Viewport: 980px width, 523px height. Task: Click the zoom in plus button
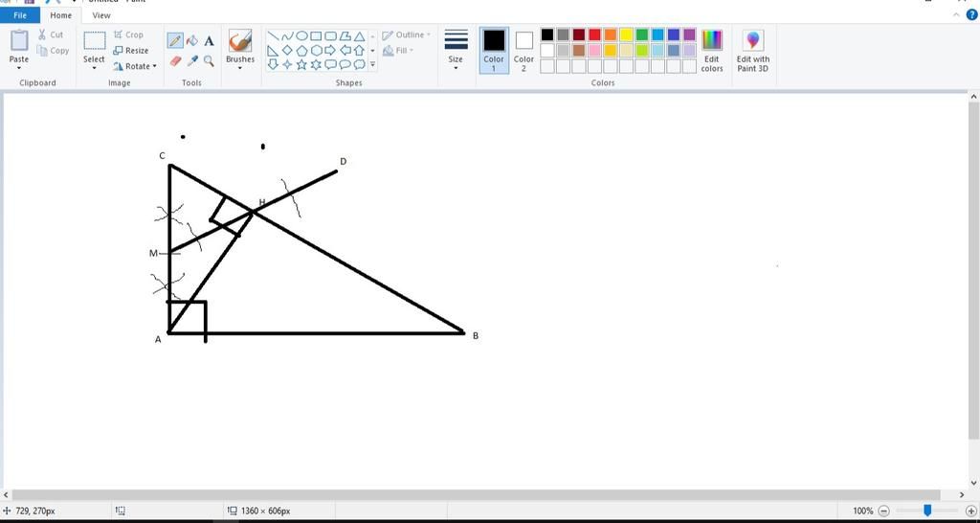pos(970,512)
